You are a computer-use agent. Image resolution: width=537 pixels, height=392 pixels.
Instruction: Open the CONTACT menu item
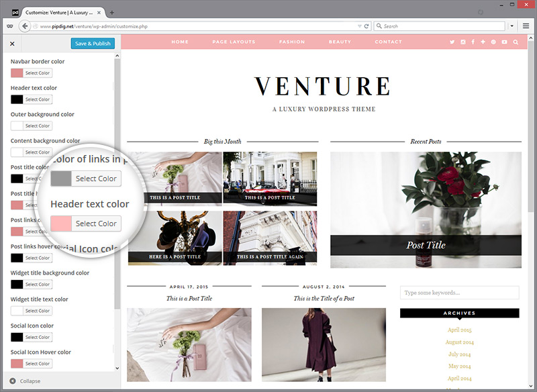pyautogui.click(x=389, y=42)
